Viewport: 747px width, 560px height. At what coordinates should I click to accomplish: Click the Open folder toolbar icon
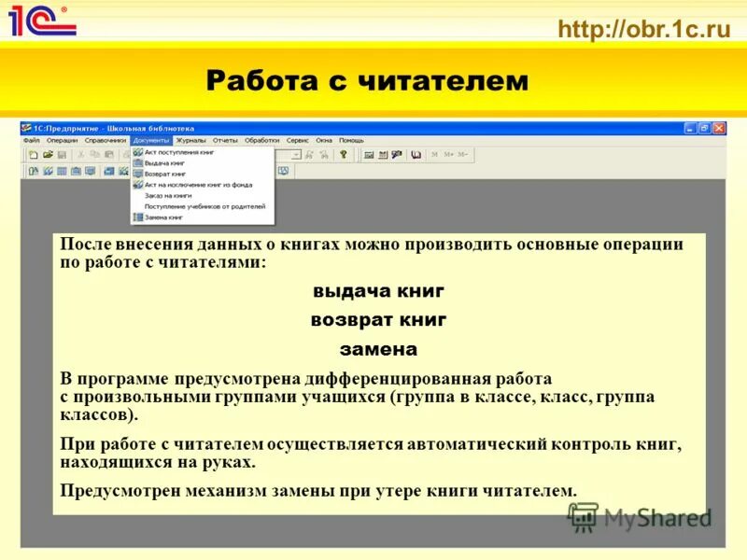click(x=48, y=155)
